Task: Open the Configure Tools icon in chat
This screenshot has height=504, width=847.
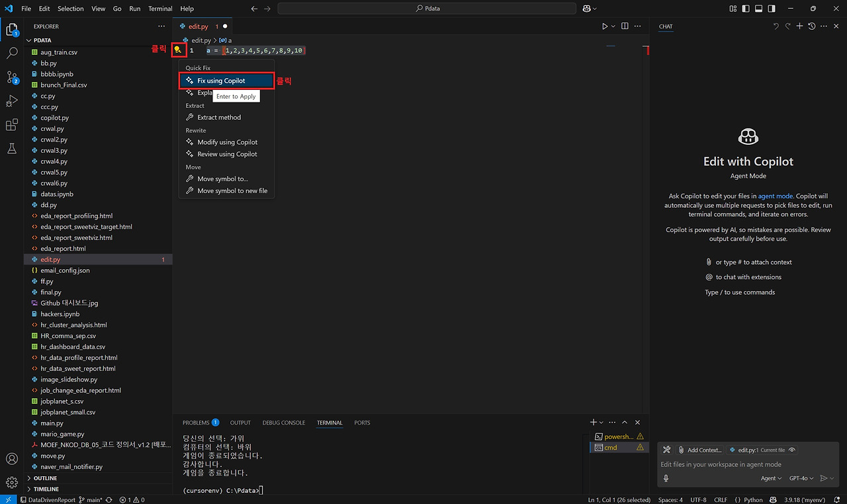Action: [667, 450]
